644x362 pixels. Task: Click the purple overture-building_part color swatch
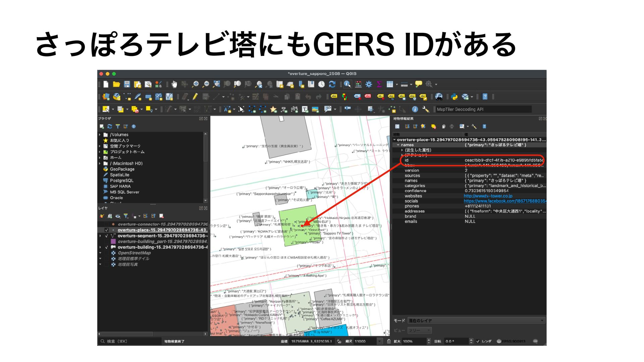113,242
